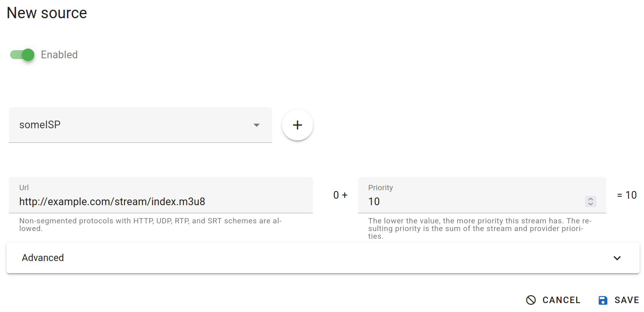Click the Url helper text about protocols
Screen dimensions: 644x312
pyautogui.click(x=150, y=225)
